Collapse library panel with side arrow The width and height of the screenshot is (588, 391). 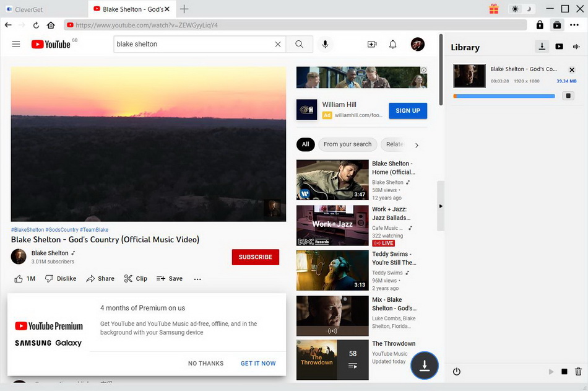pos(441,206)
